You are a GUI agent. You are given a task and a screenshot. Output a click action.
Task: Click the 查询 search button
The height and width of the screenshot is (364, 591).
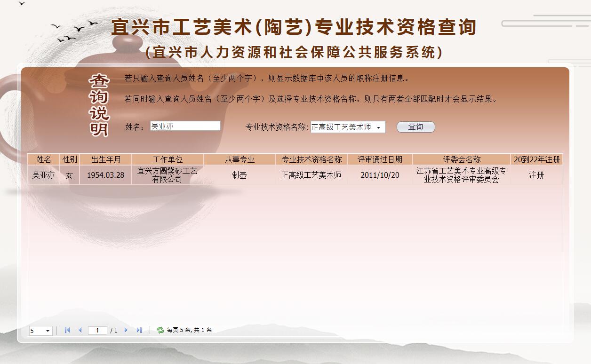click(416, 127)
